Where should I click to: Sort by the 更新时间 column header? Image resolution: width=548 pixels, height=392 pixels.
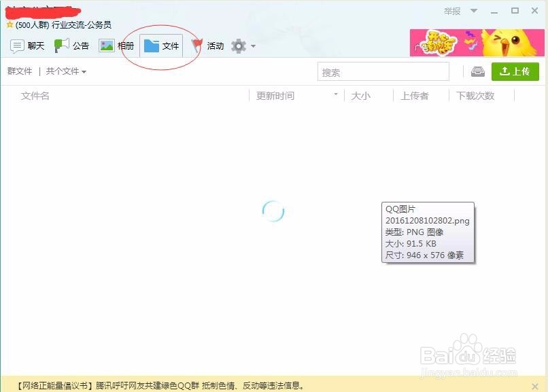(275, 96)
